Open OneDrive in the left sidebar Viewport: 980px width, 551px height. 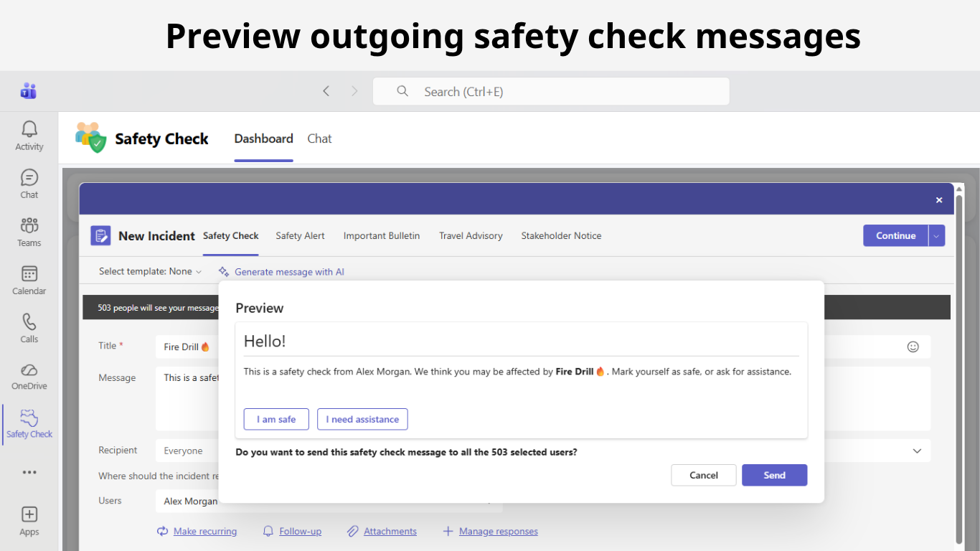(x=29, y=376)
